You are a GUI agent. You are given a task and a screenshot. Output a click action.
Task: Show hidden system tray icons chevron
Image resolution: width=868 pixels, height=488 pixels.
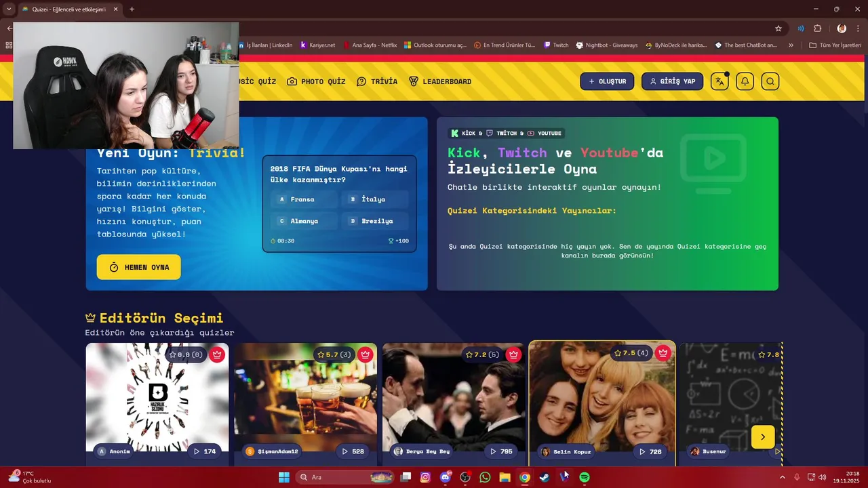[782, 477]
